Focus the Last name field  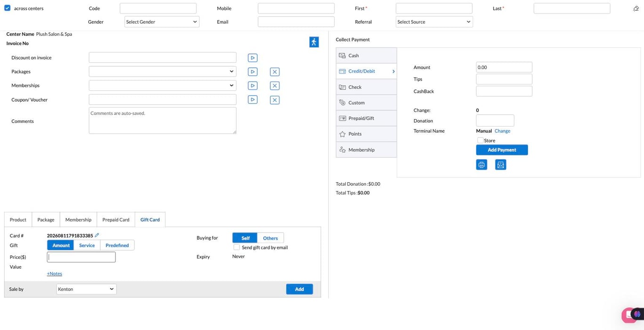[x=572, y=8]
